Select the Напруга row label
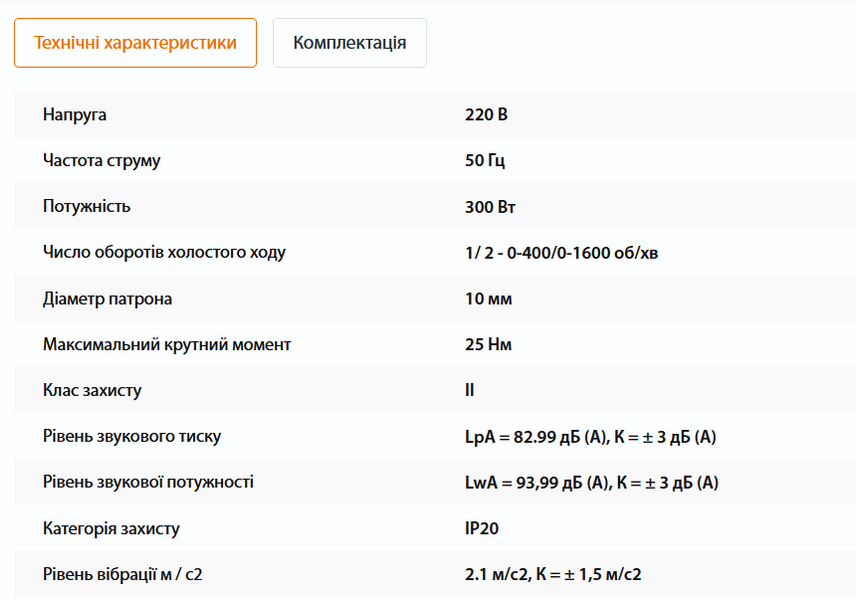Screen dimensions: 856x600 [x=75, y=115]
